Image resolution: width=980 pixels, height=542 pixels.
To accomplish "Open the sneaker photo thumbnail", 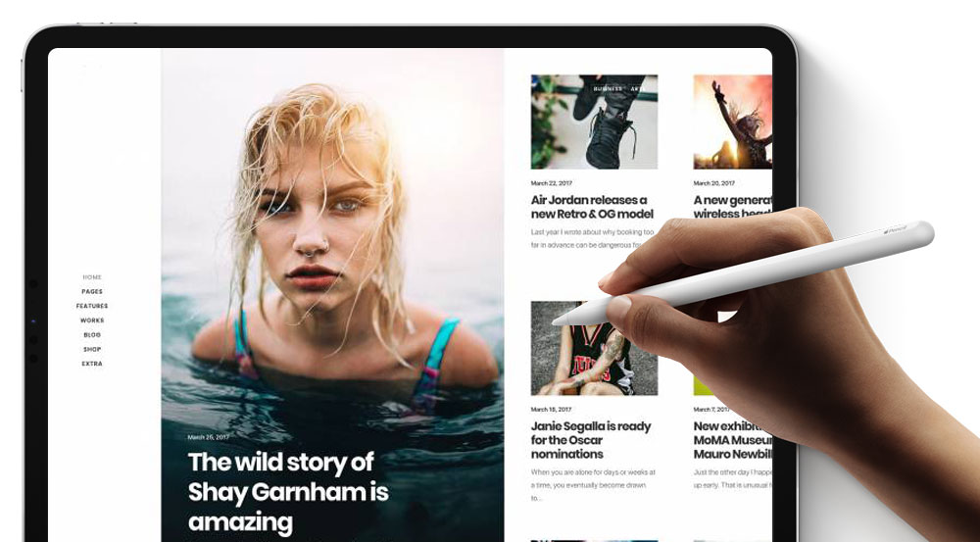I will [x=594, y=122].
